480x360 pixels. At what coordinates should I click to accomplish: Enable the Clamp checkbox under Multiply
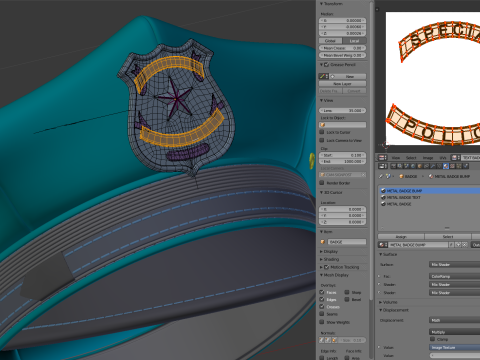click(433, 339)
